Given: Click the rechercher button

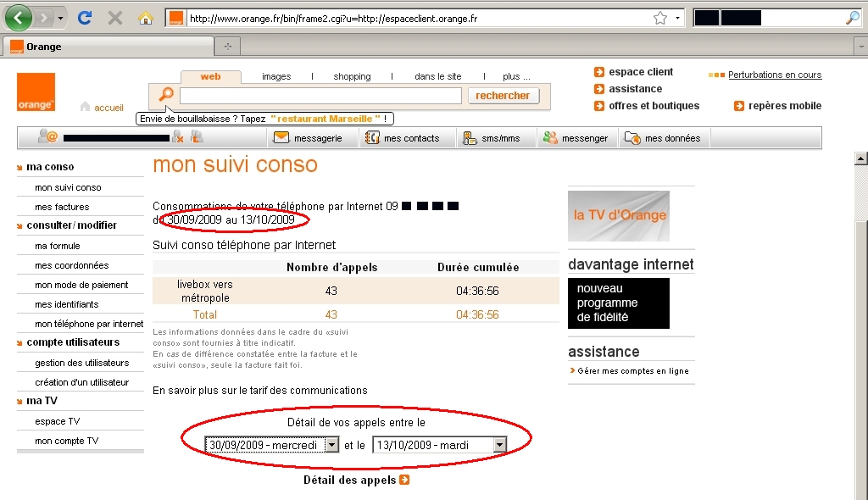Looking at the screenshot, I should click(503, 96).
